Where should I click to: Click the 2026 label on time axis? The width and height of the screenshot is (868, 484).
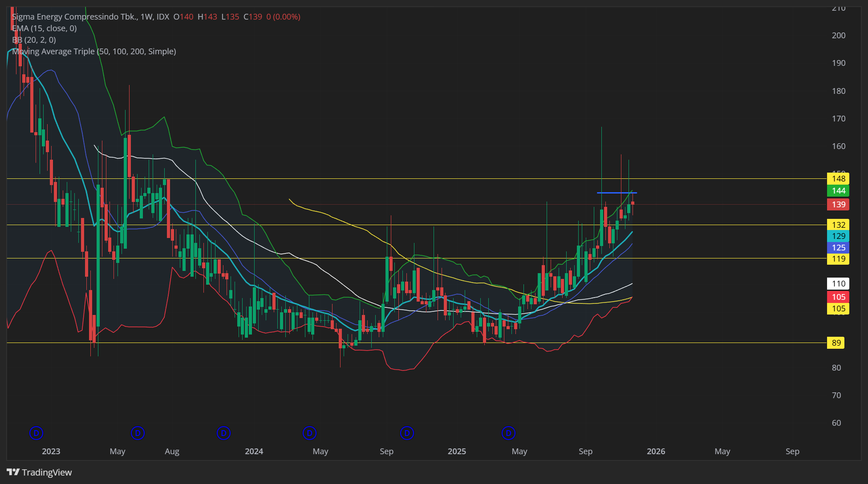(x=656, y=452)
